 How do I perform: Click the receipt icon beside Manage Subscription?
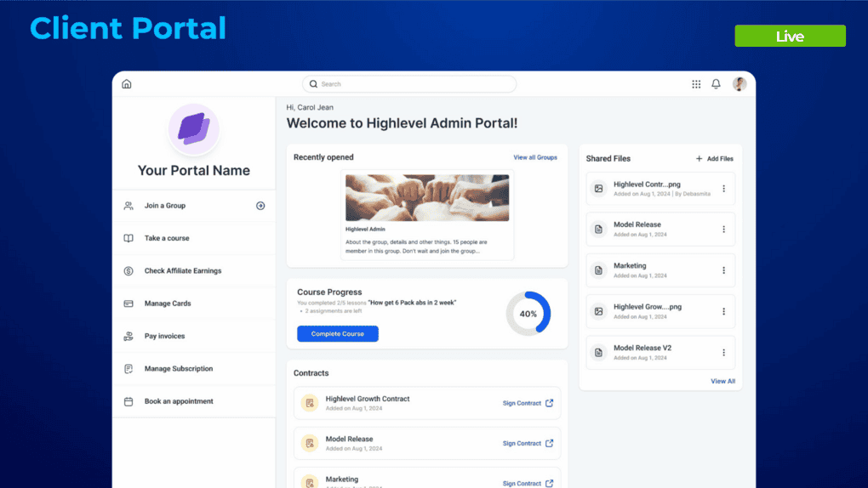coord(128,369)
